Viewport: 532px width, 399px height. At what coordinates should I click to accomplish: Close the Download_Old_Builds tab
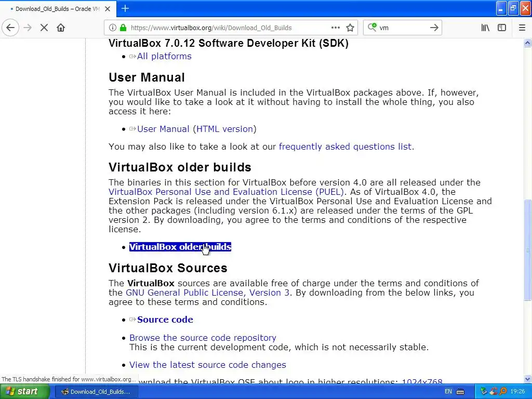coord(108,9)
